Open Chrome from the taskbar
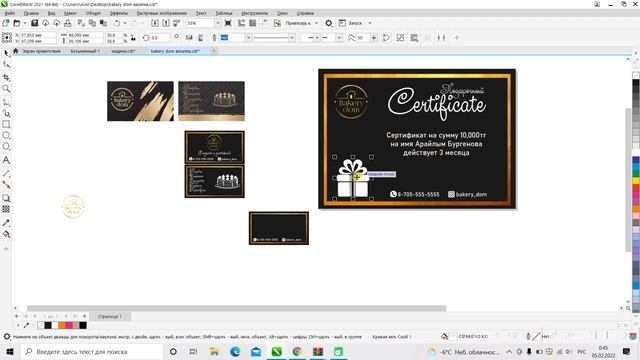Screen dimensions: 640x360 [297, 351]
